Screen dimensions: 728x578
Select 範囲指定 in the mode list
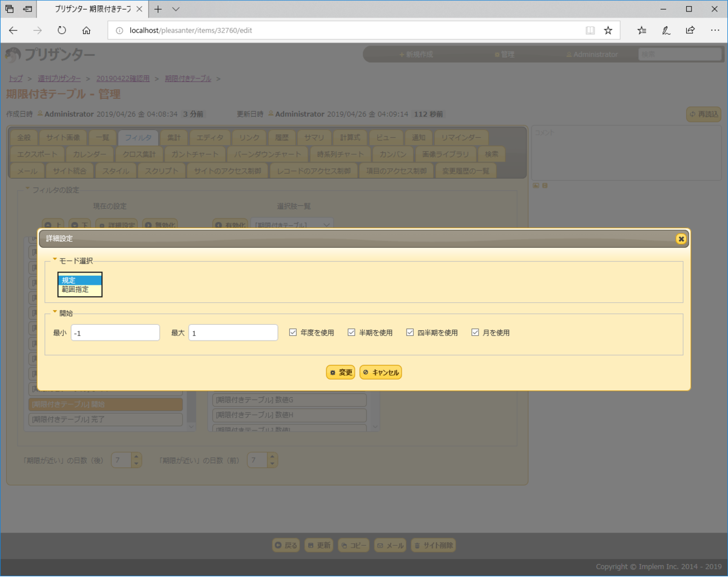click(x=80, y=290)
